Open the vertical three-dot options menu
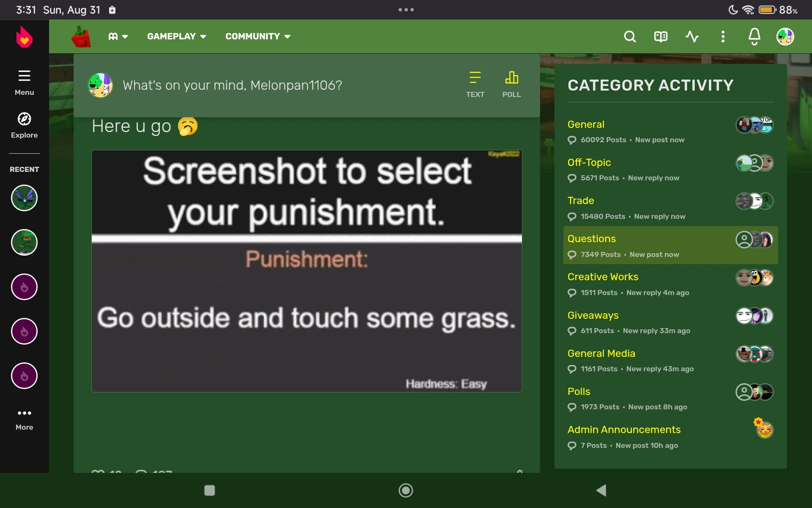Image resolution: width=812 pixels, height=508 pixels. pos(723,37)
